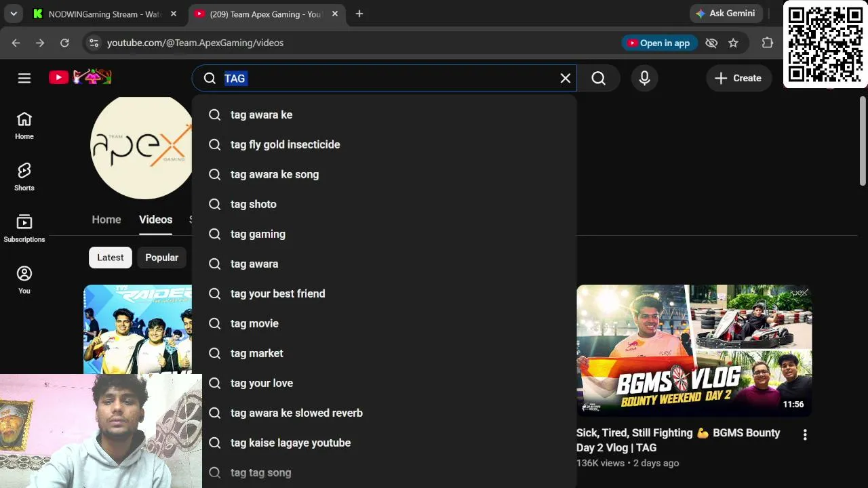
Task: Open the browser Extensions menu
Action: (x=768, y=43)
